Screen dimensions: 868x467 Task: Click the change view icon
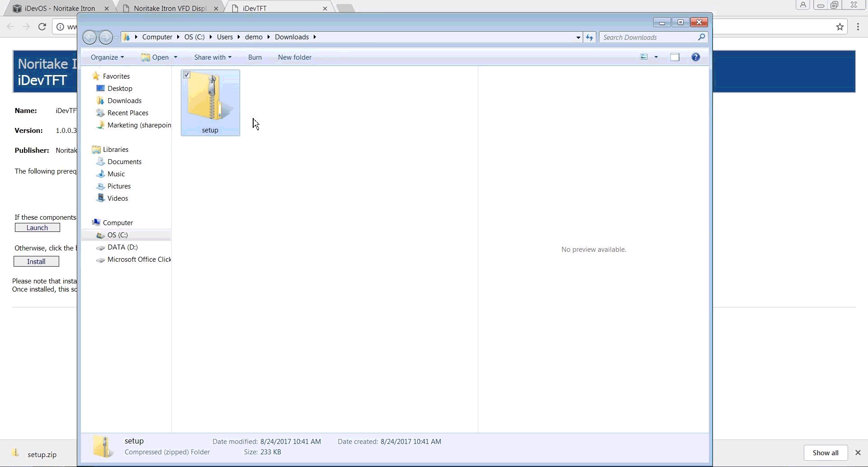(644, 57)
